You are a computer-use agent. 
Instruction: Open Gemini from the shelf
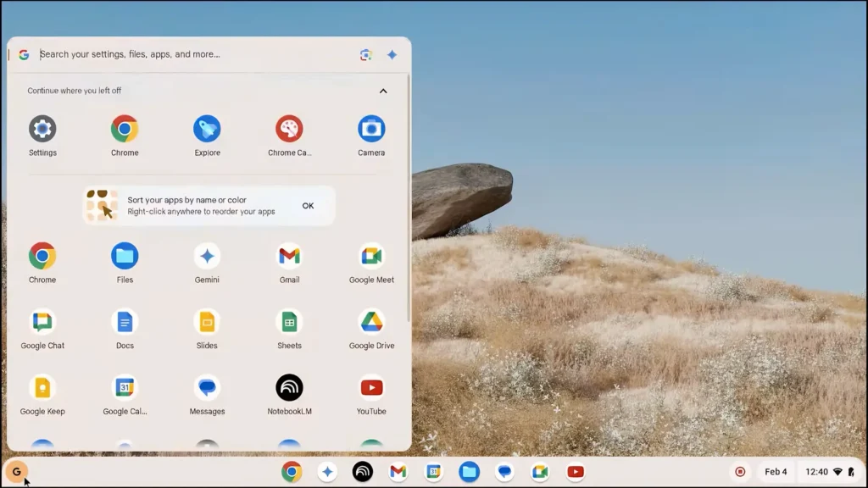click(x=327, y=472)
